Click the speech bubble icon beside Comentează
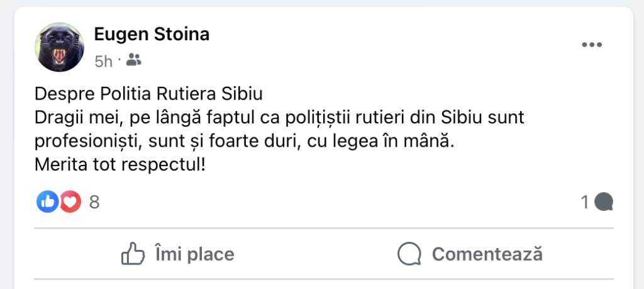 (x=409, y=254)
